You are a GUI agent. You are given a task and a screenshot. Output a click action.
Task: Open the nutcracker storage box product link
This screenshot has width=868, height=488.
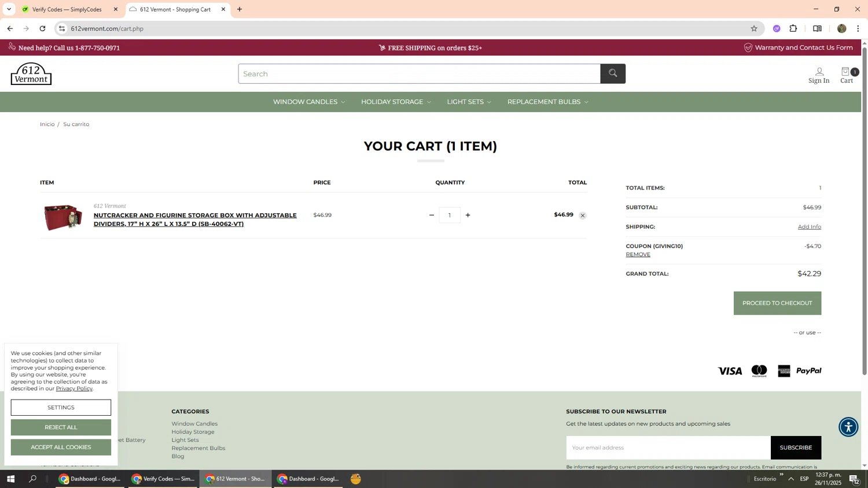click(195, 220)
